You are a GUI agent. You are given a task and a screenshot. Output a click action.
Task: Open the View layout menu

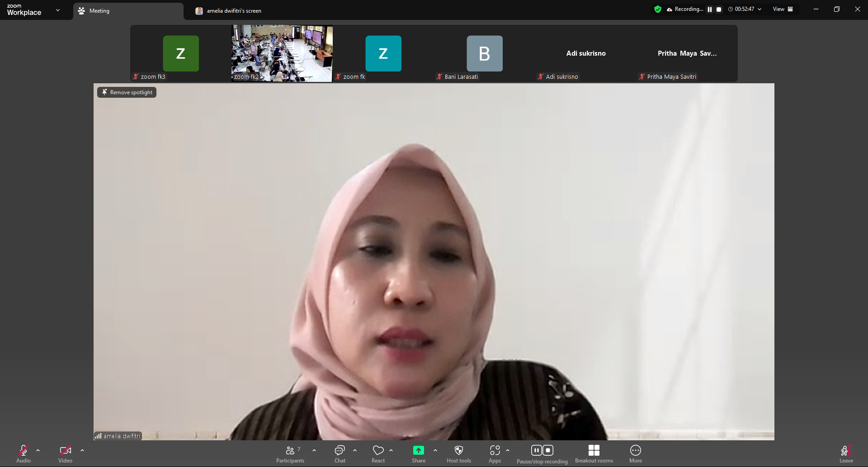point(783,9)
